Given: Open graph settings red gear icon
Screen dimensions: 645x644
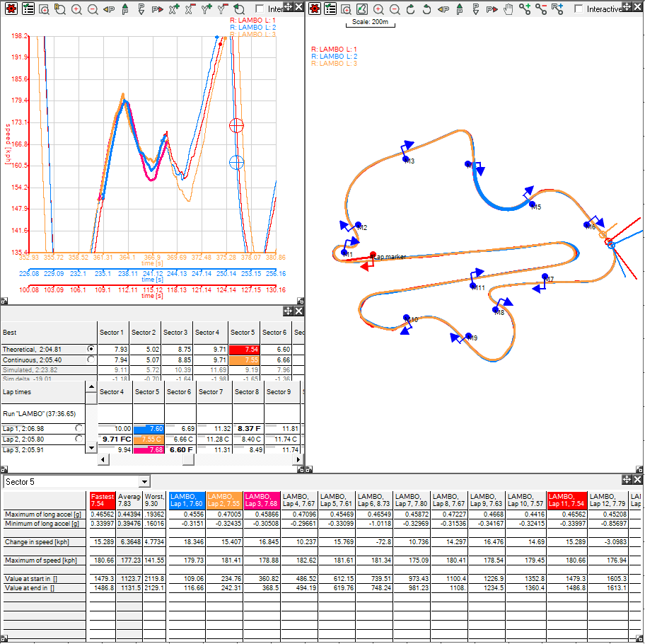Looking at the screenshot, I should point(12,8).
